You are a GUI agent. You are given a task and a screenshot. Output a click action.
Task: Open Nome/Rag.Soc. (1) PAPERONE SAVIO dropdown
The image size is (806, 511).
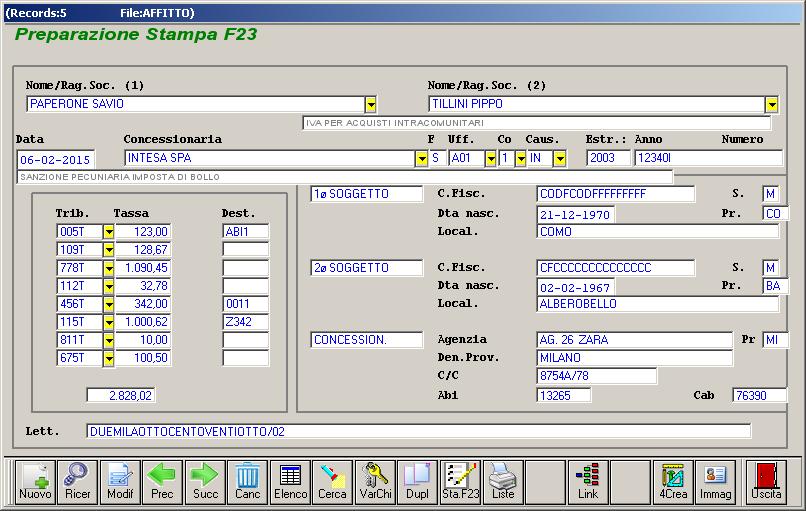coord(371,104)
